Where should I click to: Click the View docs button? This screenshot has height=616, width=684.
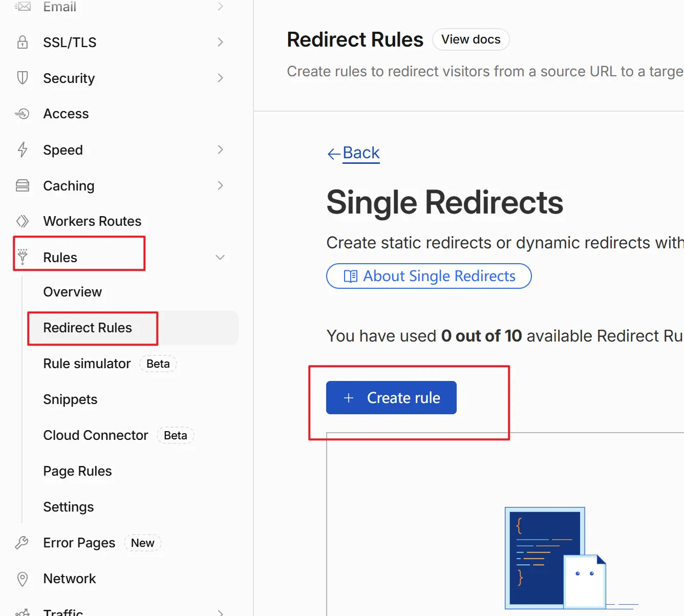coord(471,39)
